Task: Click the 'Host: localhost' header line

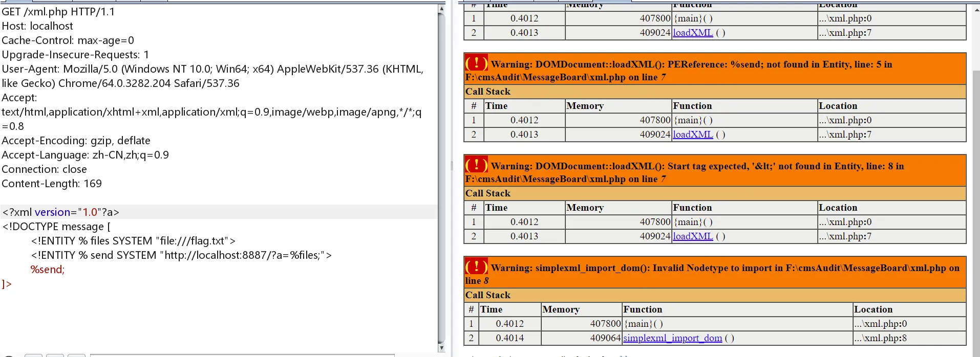Action: (37, 26)
